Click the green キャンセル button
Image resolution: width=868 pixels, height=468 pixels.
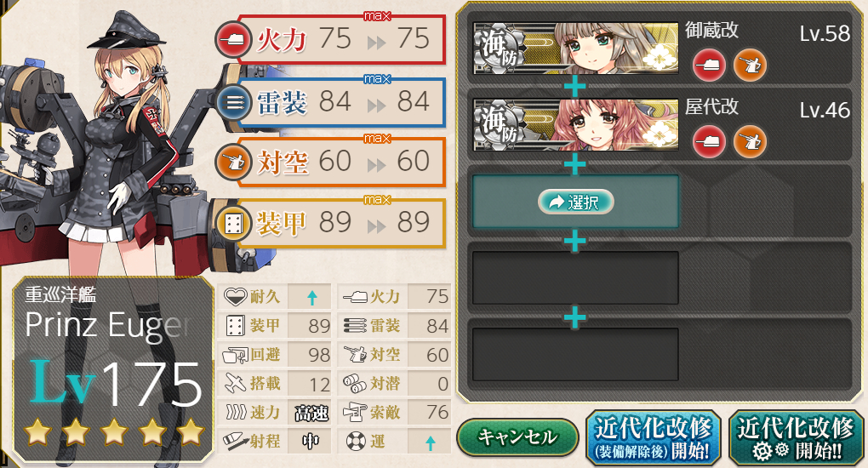pyautogui.click(x=517, y=437)
